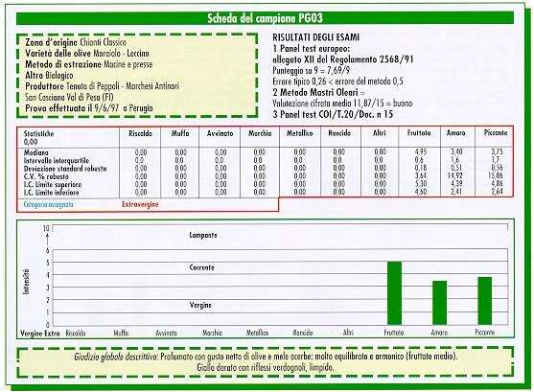Image resolution: width=534 pixels, height=392 pixels.
Task: Select the 'Mediana' row label
Action: click(x=36, y=152)
